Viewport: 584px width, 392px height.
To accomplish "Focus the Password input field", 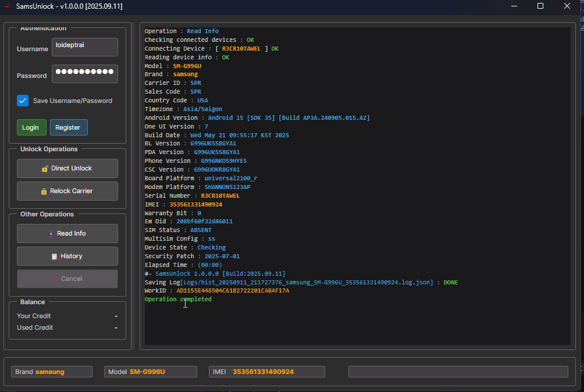I will [x=85, y=74].
